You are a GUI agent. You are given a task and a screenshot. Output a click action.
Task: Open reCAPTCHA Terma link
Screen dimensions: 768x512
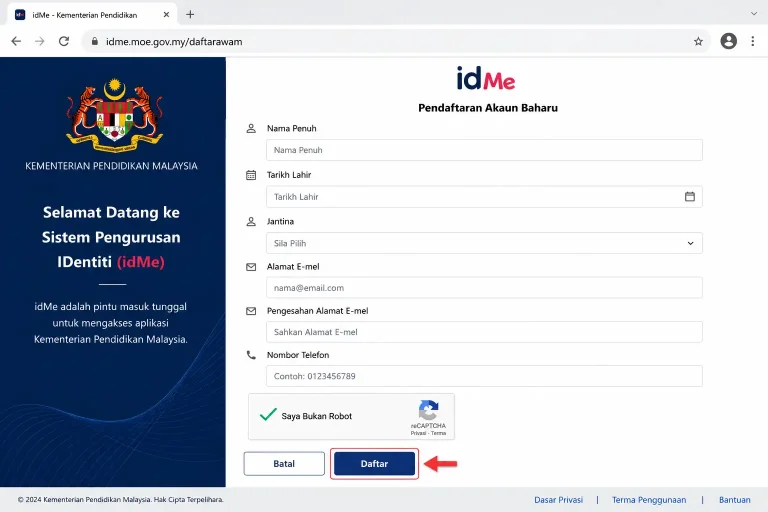(x=439, y=433)
